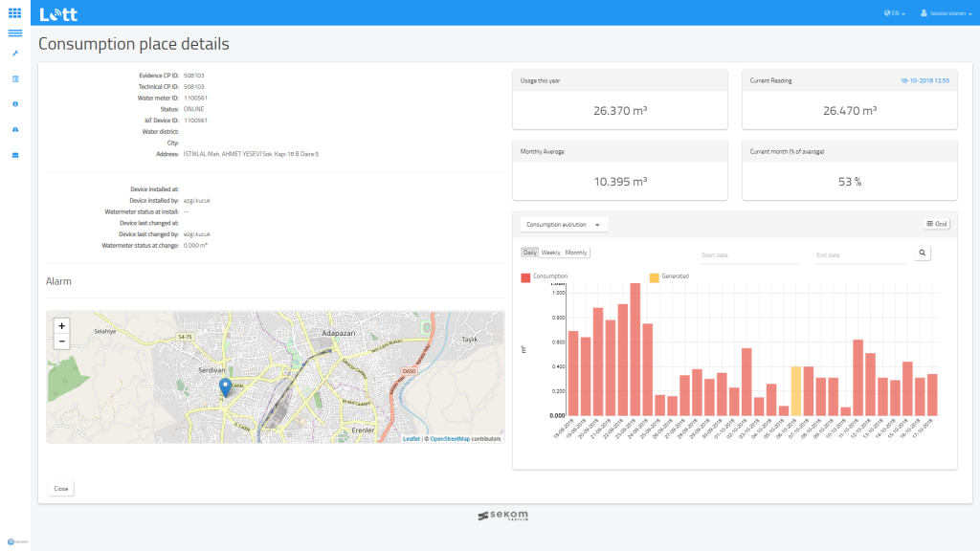Click the Grid view button
980x551 pixels.
[x=936, y=224]
